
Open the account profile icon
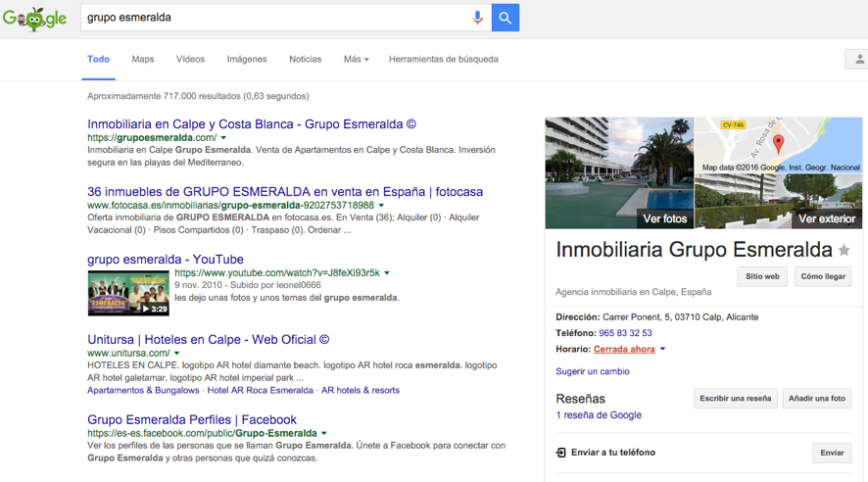858,59
